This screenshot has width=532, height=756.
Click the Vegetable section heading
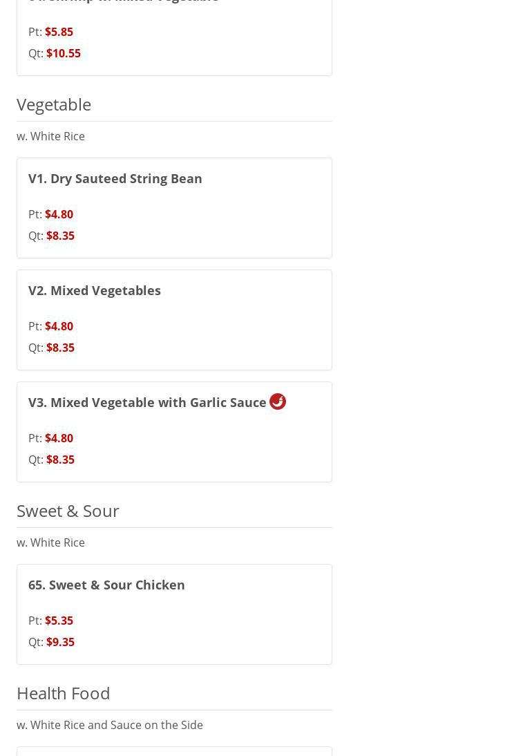(x=54, y=104)
